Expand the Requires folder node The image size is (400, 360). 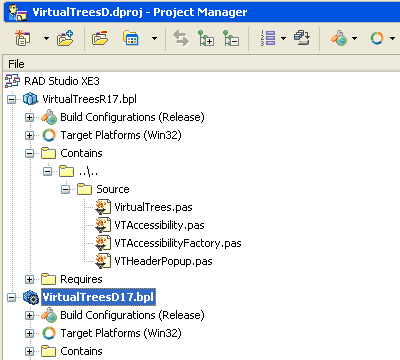coord(30,279)
